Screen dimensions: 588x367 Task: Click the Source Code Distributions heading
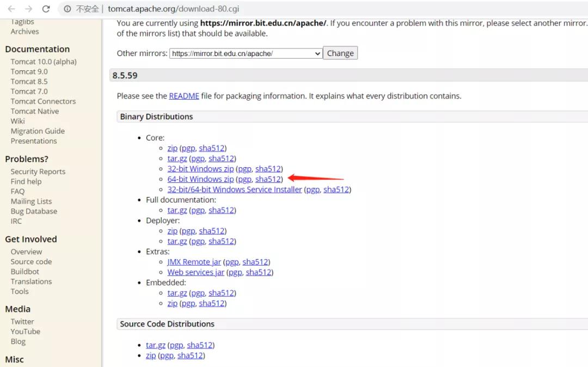(167, 324)
